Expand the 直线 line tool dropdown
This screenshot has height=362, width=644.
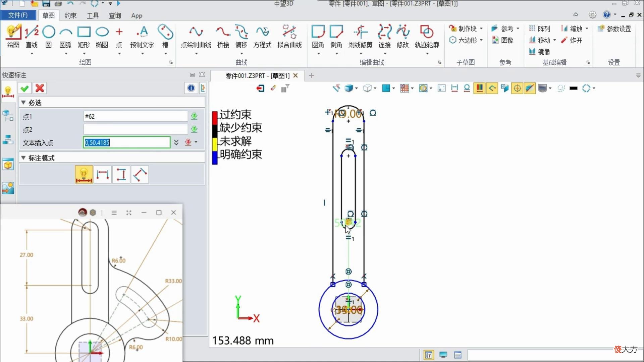[32, 54]
